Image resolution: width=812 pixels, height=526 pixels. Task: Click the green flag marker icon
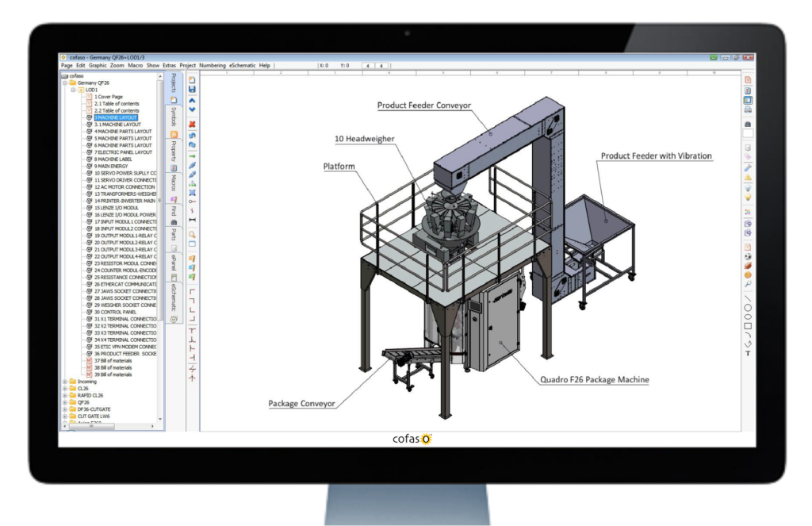point(192,277)
